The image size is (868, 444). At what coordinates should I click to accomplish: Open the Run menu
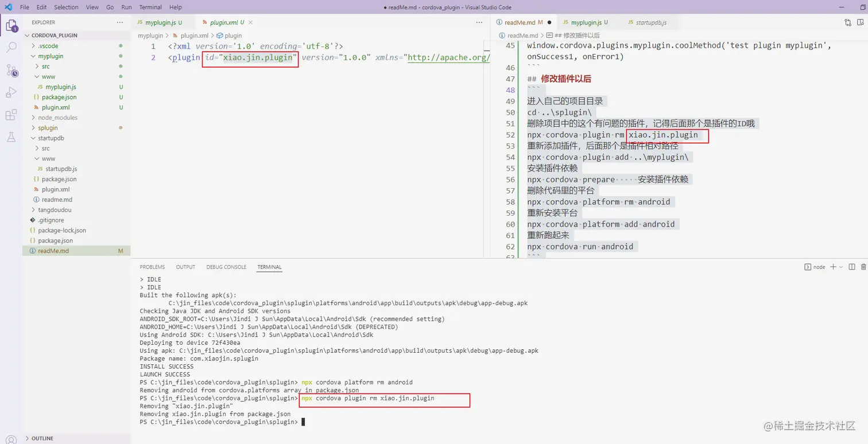tap(126, 7)
